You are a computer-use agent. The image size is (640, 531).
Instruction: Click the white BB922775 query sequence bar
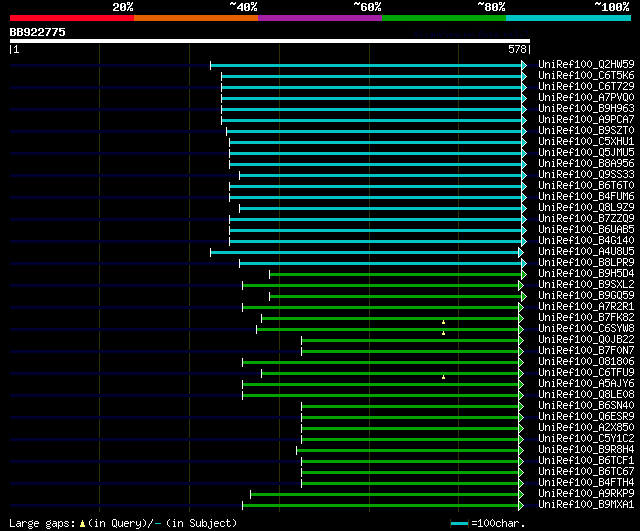(270, 41)
